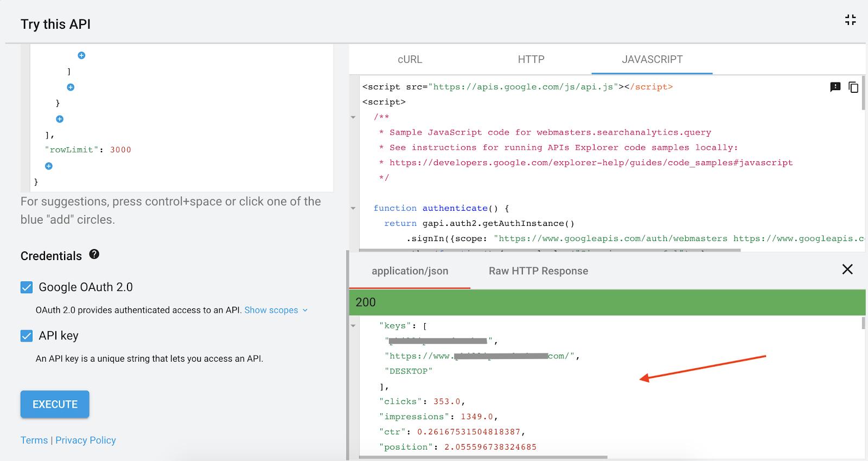Click the blue add circle below rowLimit
The width and height of the screenshot is (868, 461).
point(48,166)
